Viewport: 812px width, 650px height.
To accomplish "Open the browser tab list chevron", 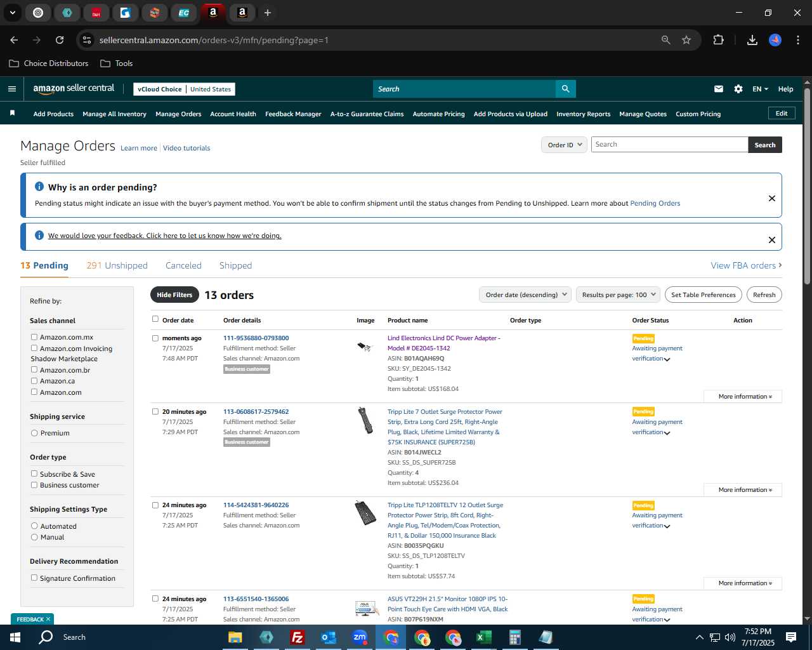I will pos(12,13).
